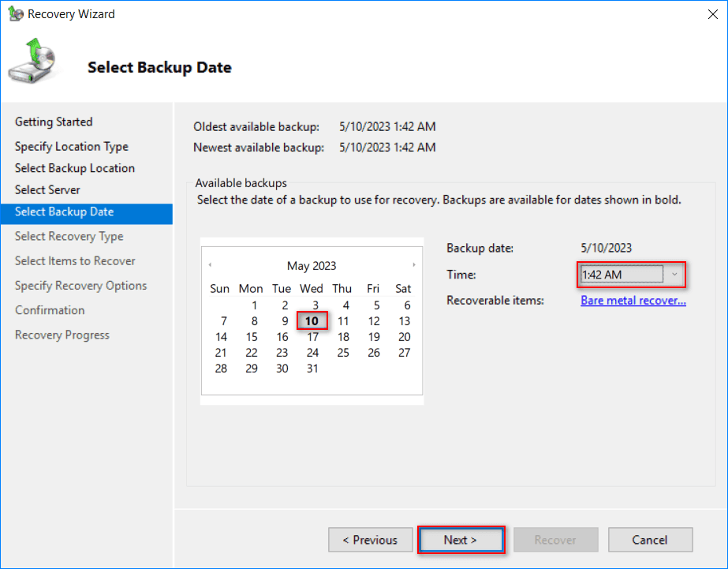Go to Specify Location Type step
728x569 pixels.
tap(72, 146)
